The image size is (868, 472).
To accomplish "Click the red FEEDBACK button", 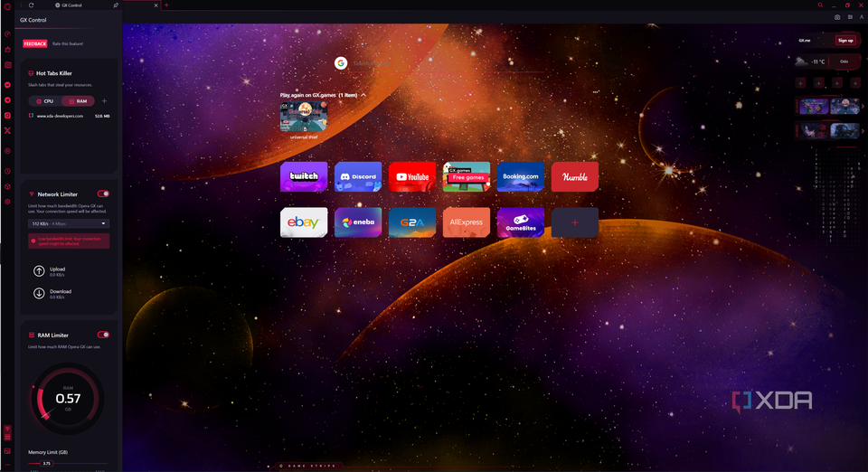I will (x=35, y=43).
